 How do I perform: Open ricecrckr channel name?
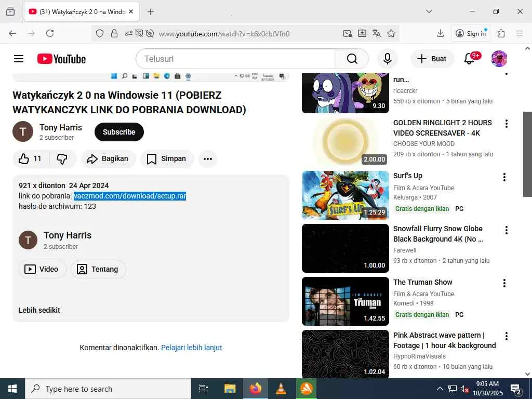tap(405, 91)
